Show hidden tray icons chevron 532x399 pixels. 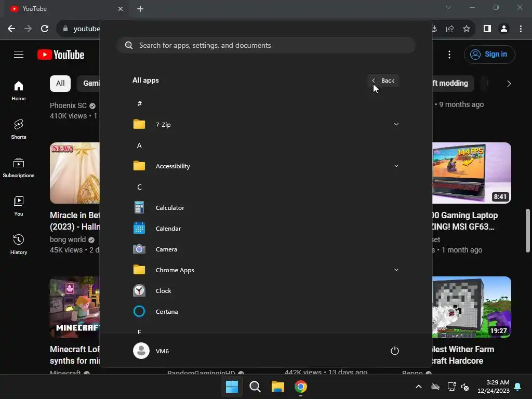click(x=419, y=387)
